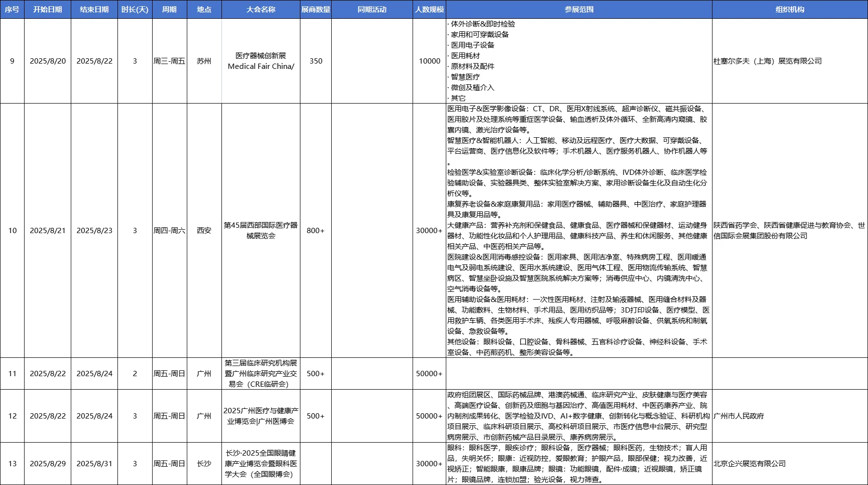Click the 人数规模 column header
Image resolution: width=868 pixels, height=485 pixels.
[429, 9]
